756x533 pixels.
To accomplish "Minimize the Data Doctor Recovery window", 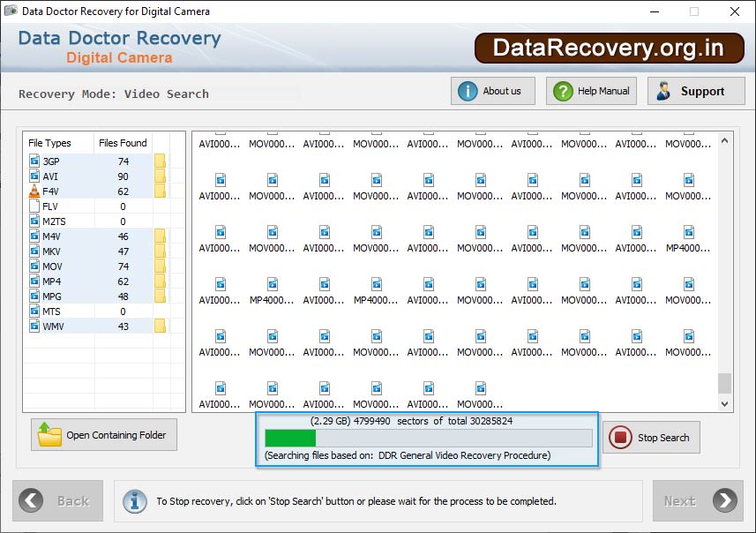I will 655,11.
